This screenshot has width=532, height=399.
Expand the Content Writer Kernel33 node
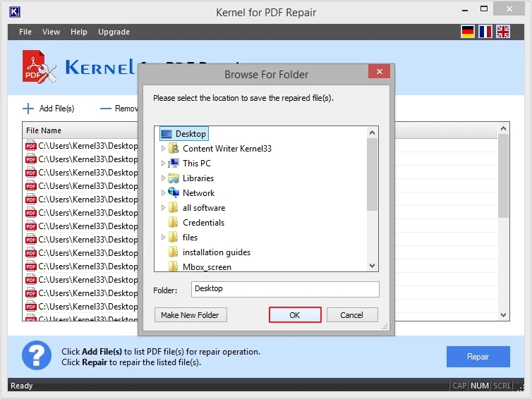(163, 149)
